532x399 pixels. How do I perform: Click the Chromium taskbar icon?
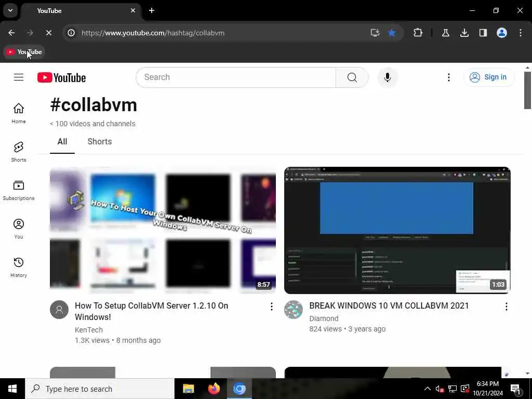click(x=240, y=389)
